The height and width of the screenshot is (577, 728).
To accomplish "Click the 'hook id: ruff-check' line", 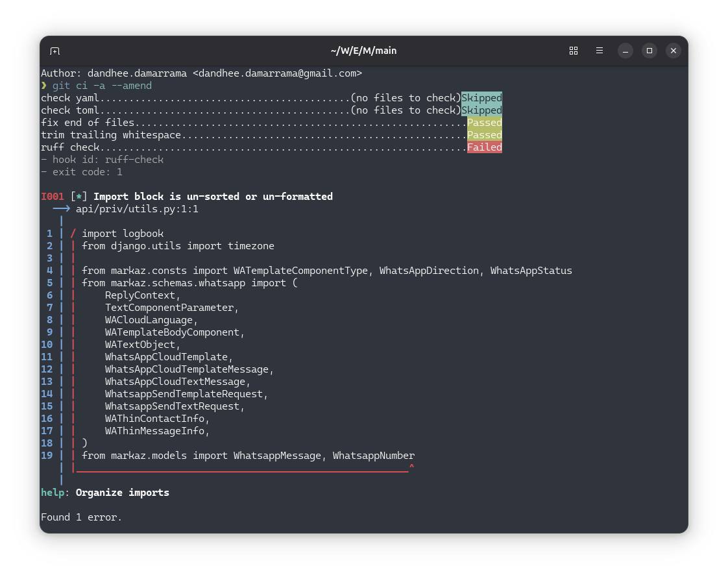I will [x=102, y=160].
